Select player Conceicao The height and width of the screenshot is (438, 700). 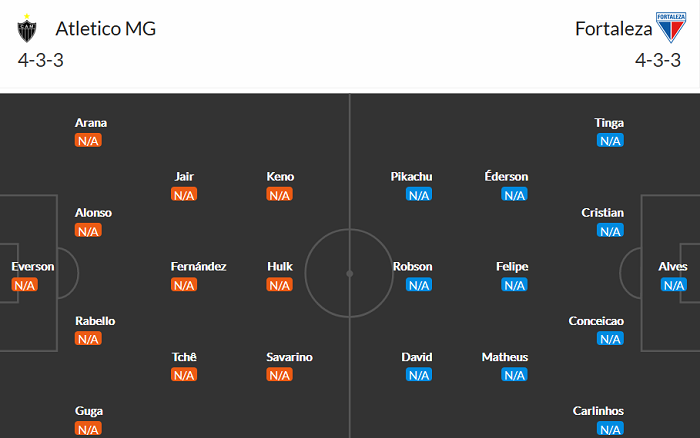tap(595, 321)
